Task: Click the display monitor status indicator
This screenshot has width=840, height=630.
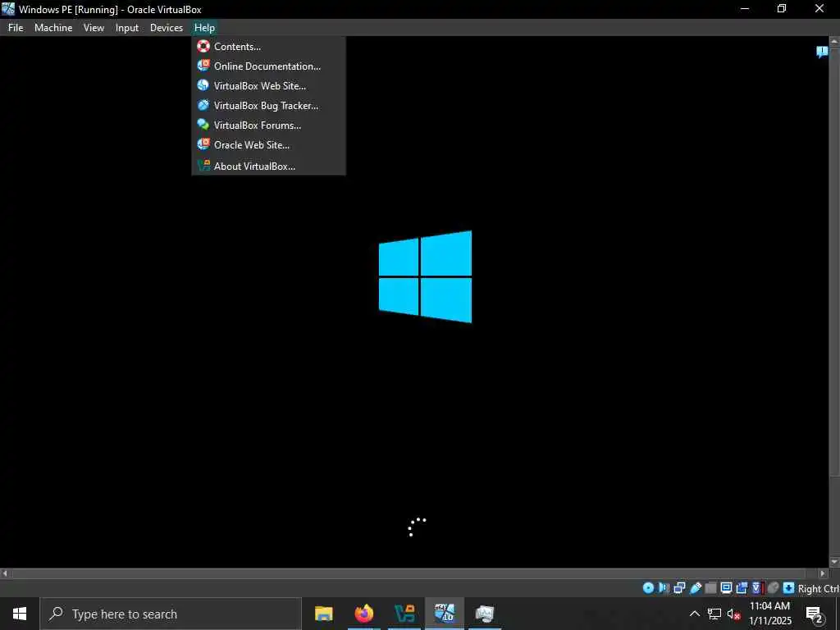Action: pyautogui.click(x=727, y=588)
